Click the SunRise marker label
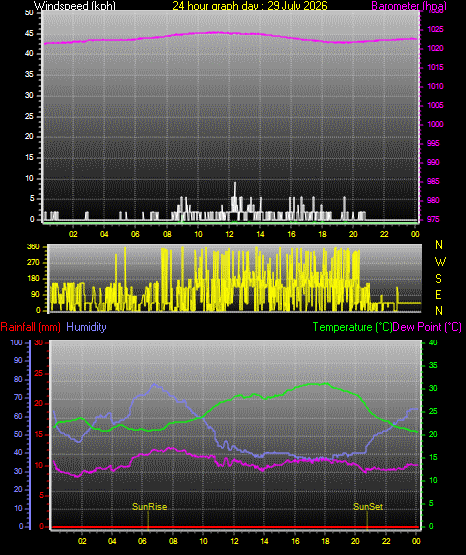 (x=149, y=507)
